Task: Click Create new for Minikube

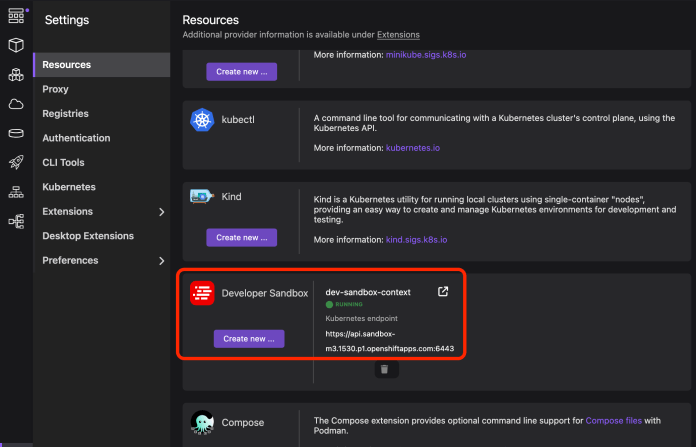Action: [x=241, y=72]
